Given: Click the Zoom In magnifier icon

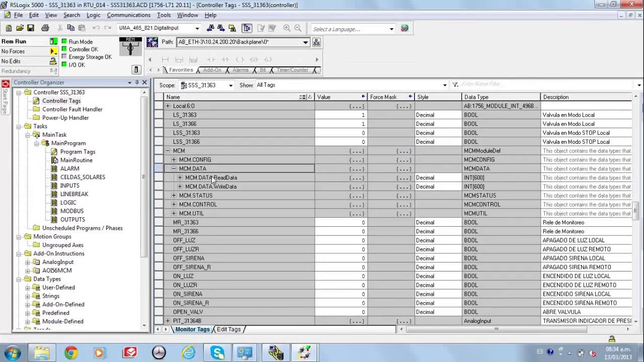Looking at the screenshot, I should click(287, 28).
